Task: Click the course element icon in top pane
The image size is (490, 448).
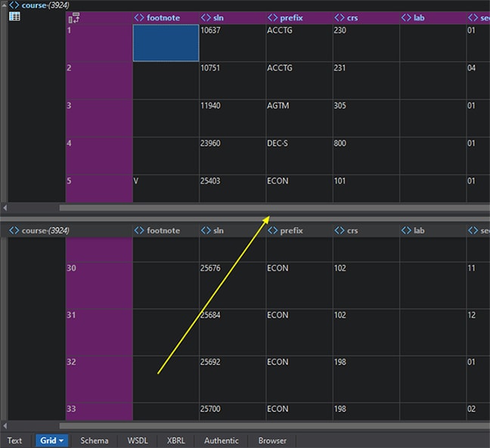Action: tap(14, 5)
